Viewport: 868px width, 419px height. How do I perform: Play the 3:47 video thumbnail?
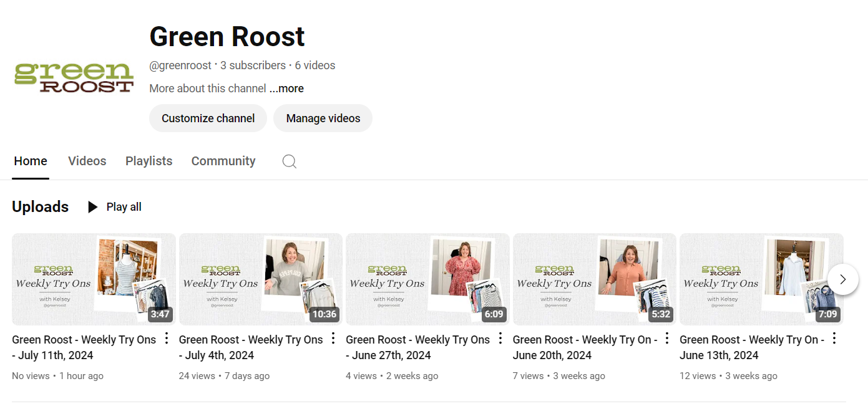[94, 279]
